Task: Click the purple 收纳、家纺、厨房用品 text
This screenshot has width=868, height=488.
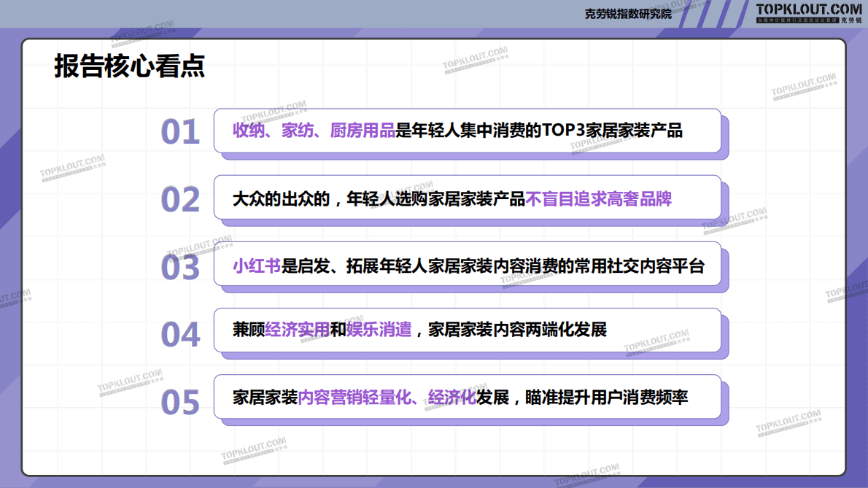Action: (313, 131)
